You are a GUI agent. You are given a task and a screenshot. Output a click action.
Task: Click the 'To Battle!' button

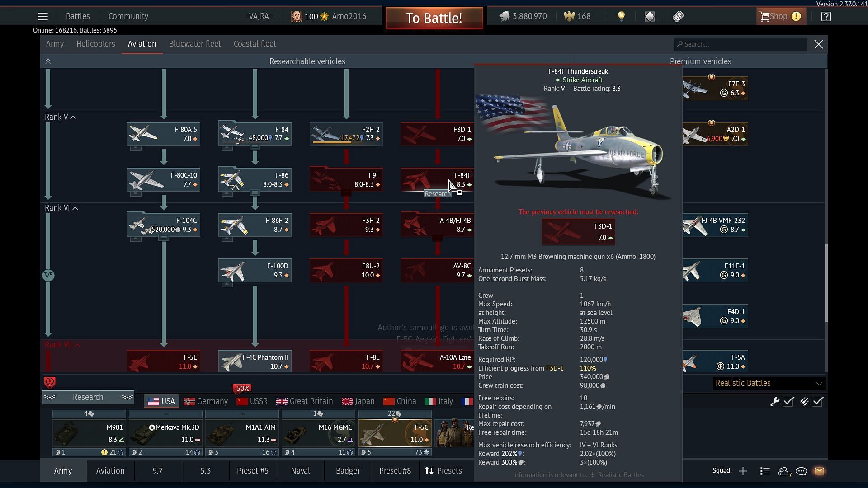click(434, 16)
